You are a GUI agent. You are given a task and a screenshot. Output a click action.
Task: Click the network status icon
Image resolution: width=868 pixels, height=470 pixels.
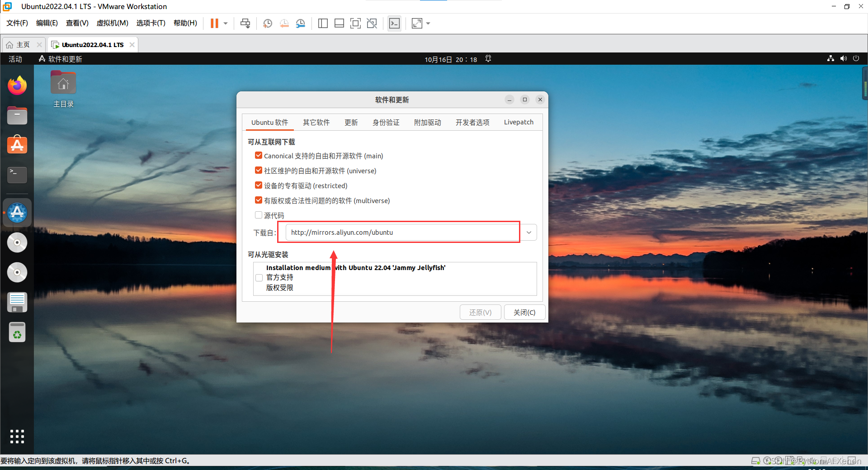(x=830, y=59)
